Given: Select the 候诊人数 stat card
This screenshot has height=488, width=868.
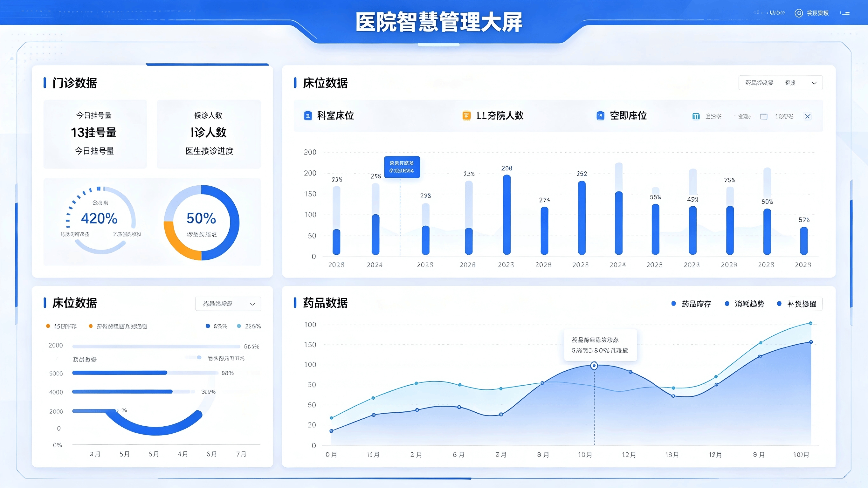Looking at the screenshot, I should point(209,134).
